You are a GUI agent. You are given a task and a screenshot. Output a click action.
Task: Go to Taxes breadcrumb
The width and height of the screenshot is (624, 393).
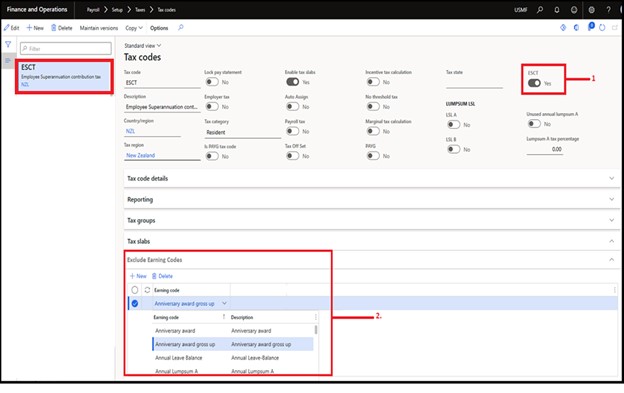click(x=140, y=10)
